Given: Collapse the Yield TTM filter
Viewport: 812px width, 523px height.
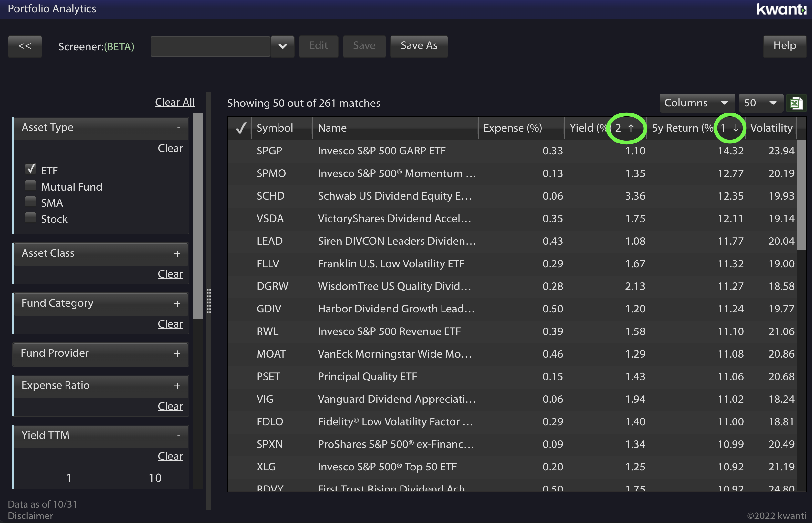Looking at the screenshot, I should 101,436.
